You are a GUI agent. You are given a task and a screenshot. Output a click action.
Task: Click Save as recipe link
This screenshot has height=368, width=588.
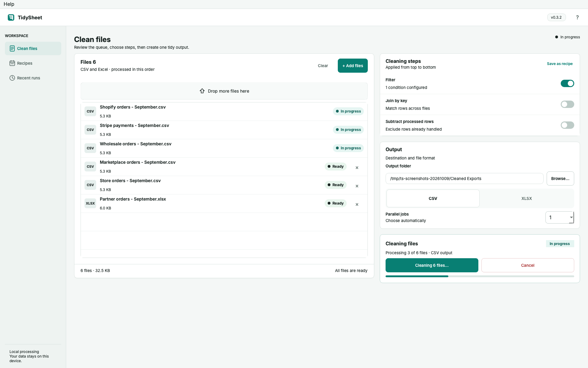(x=560, y=64)
